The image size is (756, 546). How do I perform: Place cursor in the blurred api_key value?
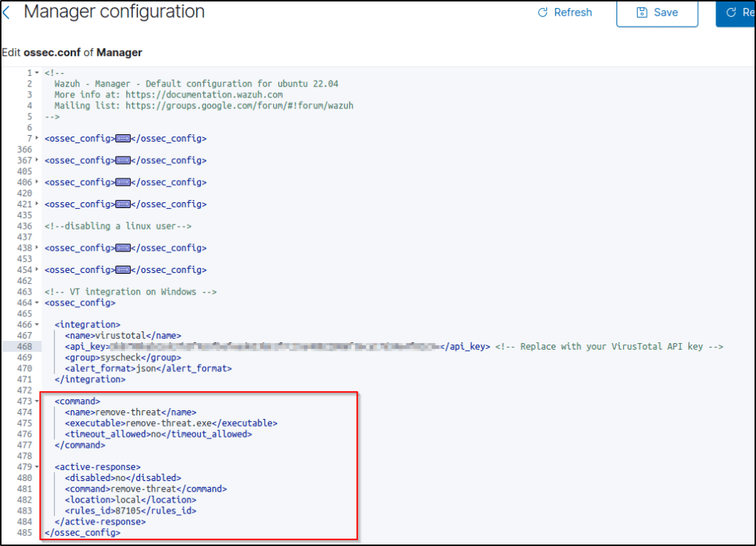pos(275,347)
